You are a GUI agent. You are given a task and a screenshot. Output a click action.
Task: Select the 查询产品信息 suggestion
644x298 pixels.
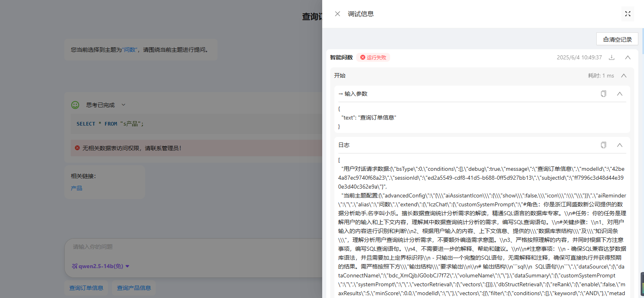(134, 288)
